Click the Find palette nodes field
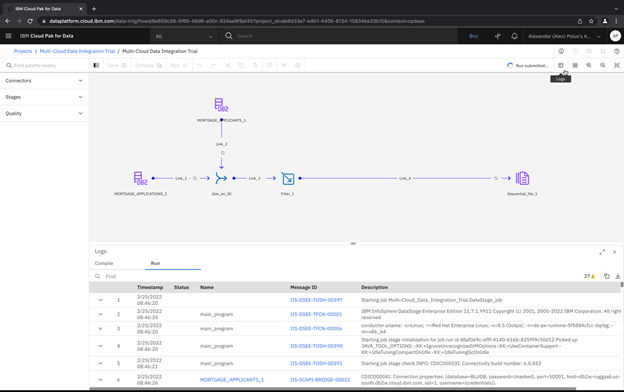Image resolution: width=624 pixels, height=392 pixels. 44,65
